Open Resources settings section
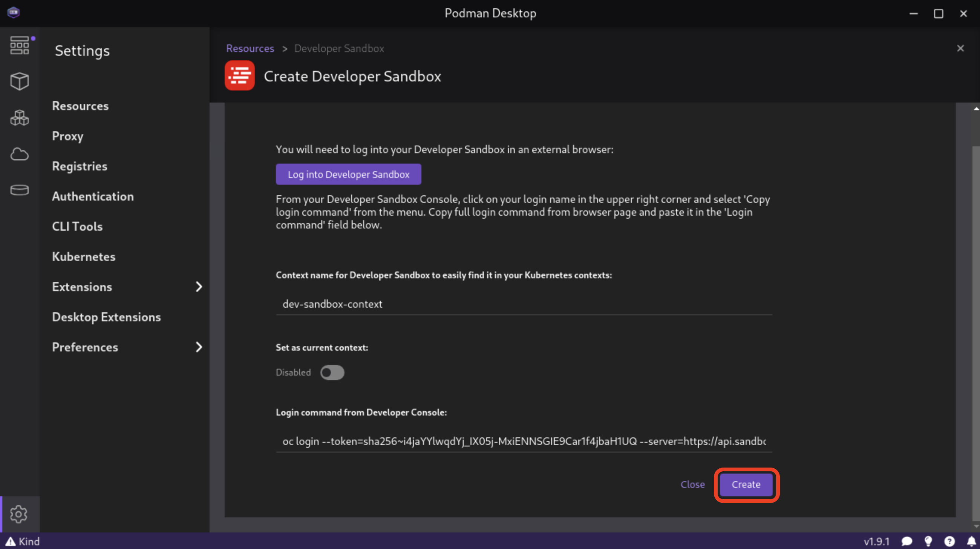 point(80,106)
